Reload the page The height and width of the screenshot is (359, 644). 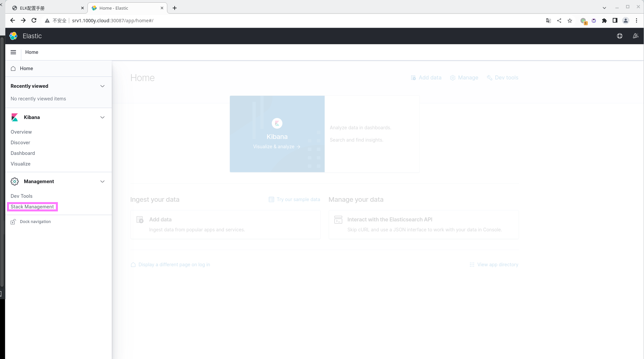click(34, 20)
